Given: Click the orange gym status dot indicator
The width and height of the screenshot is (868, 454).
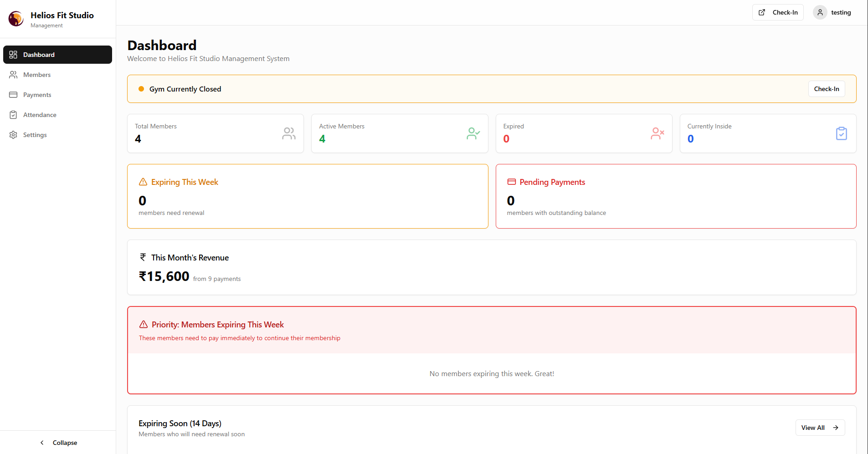Looking at the screenshot, I should [x=141, y=89].
